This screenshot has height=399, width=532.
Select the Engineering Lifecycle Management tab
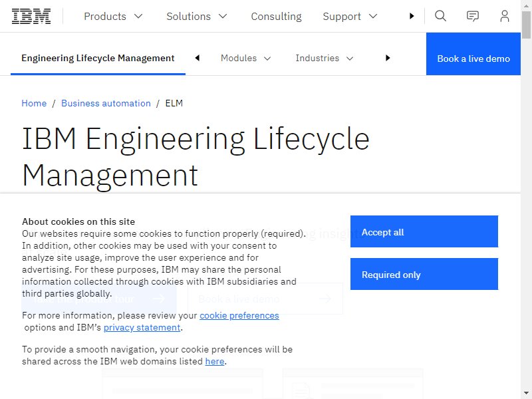(98, 58)
